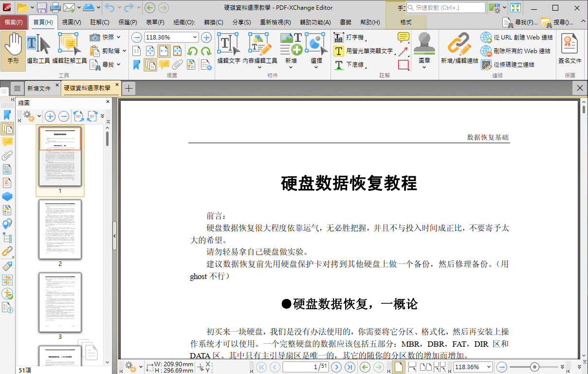The height and width of the screenshot is (374, 588).
Task: Open the 註解(C) ribbon tab
Action: click(100, 22)
